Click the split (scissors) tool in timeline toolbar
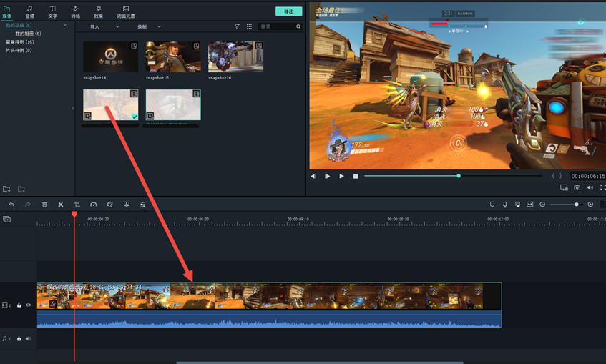This screenshot has width=606, height=364. coord(61,205)
